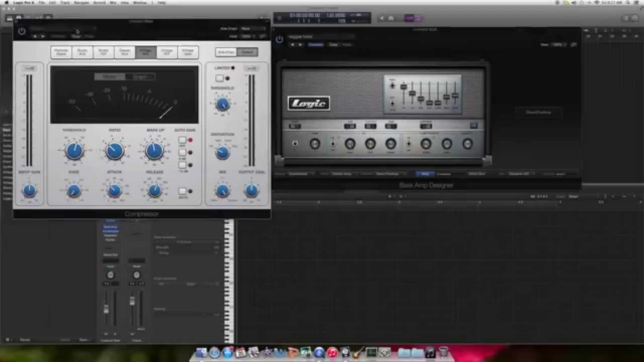Click the Mix knob
The image size is (644, 362).
[222, 191]
